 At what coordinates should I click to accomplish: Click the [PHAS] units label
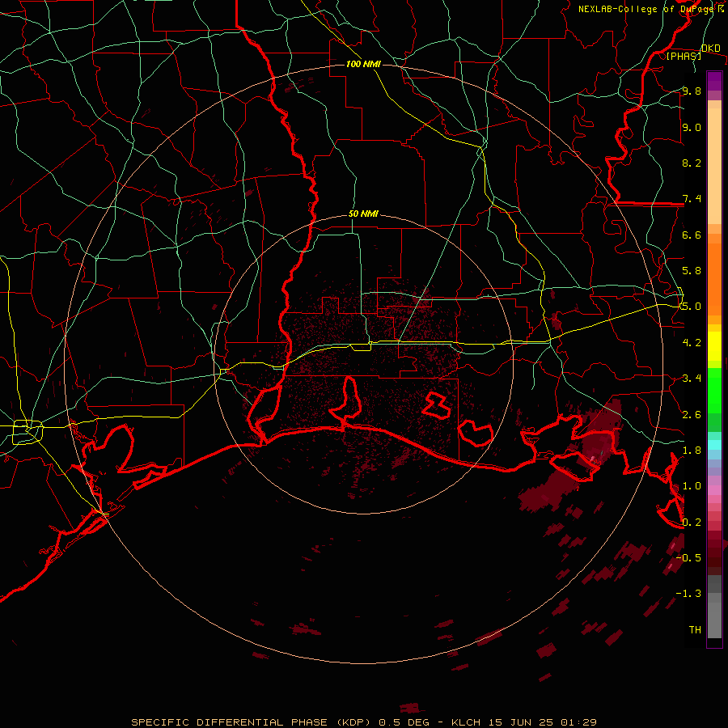coord(684,56)
